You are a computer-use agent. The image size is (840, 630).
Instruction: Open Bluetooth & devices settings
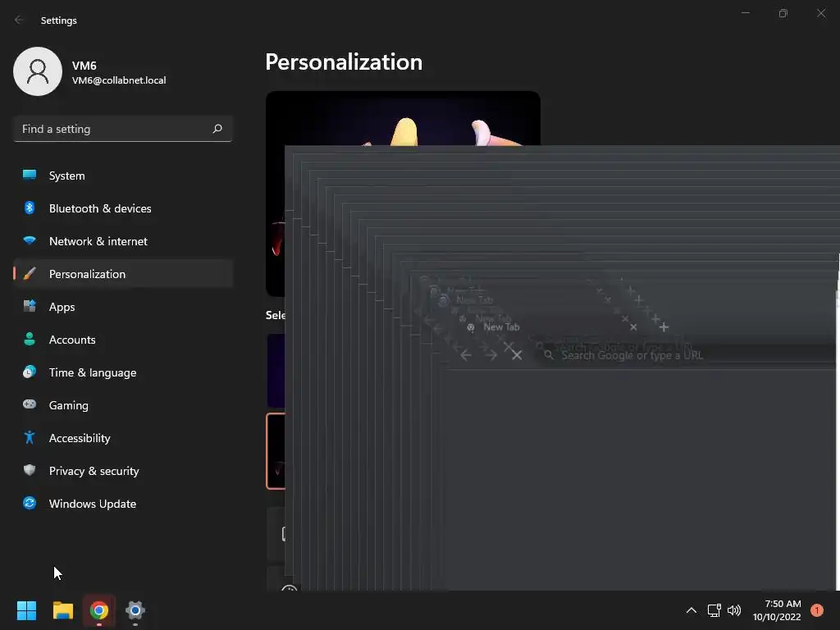[x=123, y=208]
